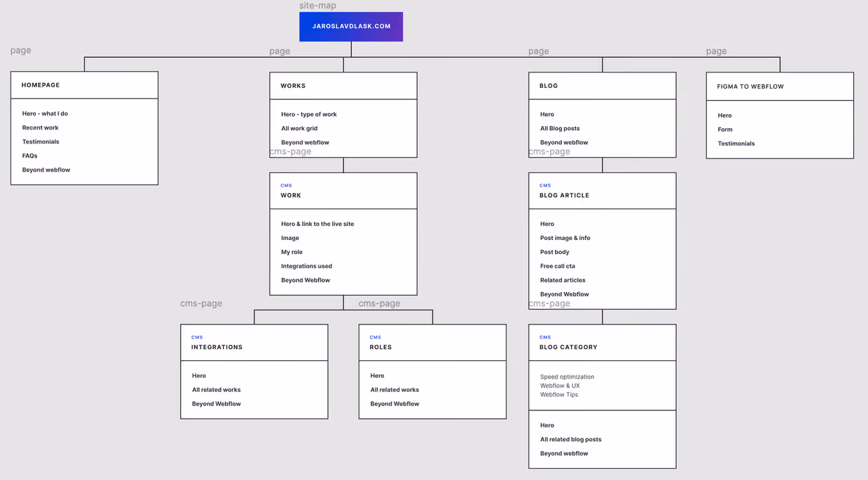Select the WORKS card title
The image size is (868, 480).
click(x=293, y=86)
